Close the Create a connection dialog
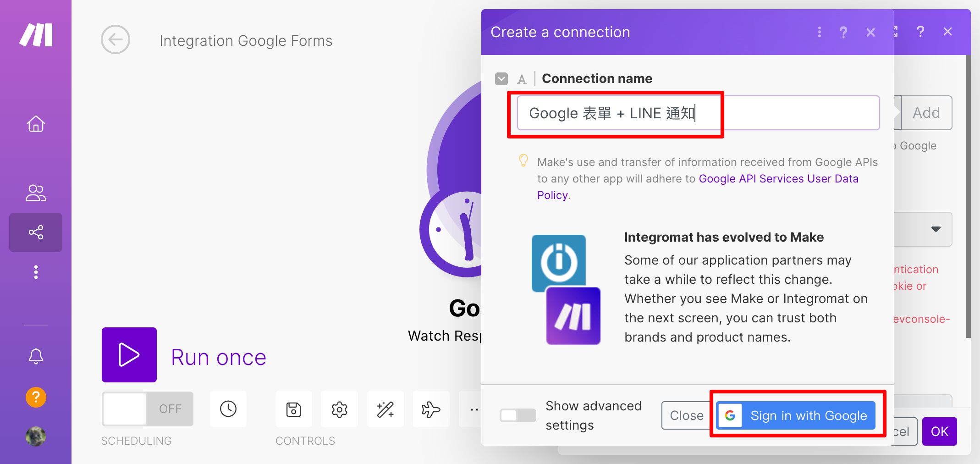The image size is (980, 464). pos(870,32)
